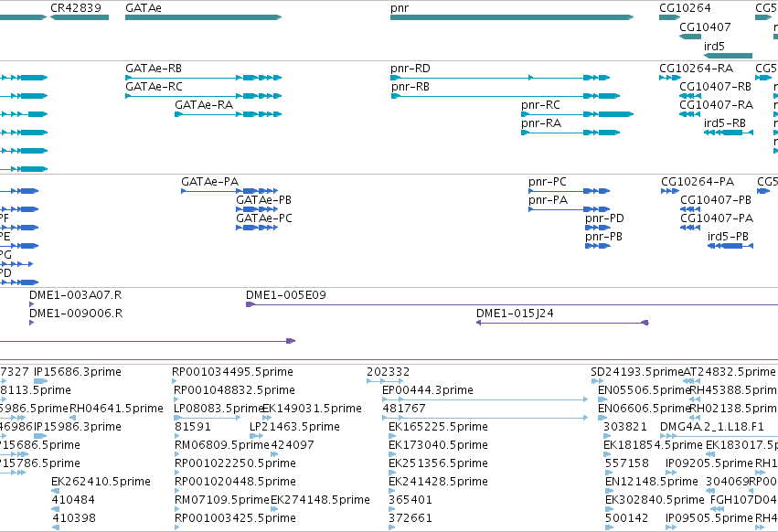Click EST LP21463.5prime
The width and height of the screenshot is (778, 532).
[294, 427]
